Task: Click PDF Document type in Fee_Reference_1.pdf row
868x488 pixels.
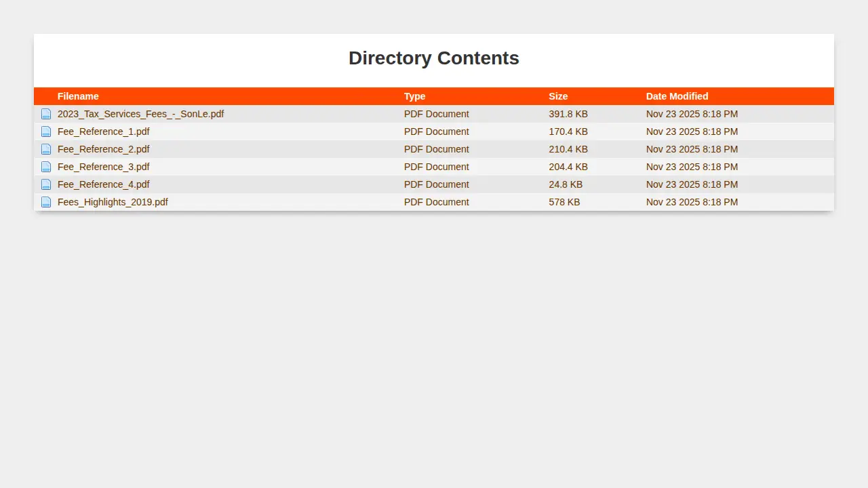Action: [x=437, y=131]
